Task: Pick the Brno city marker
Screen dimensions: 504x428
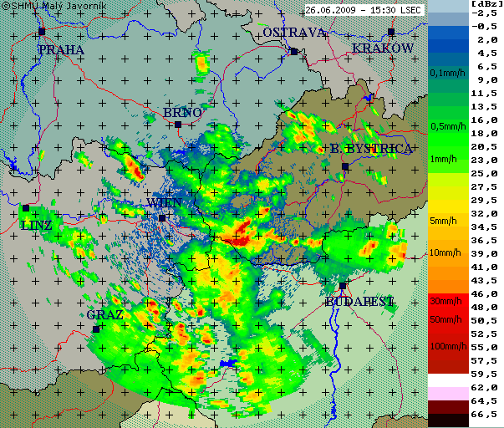Action: tap(178, 125)
